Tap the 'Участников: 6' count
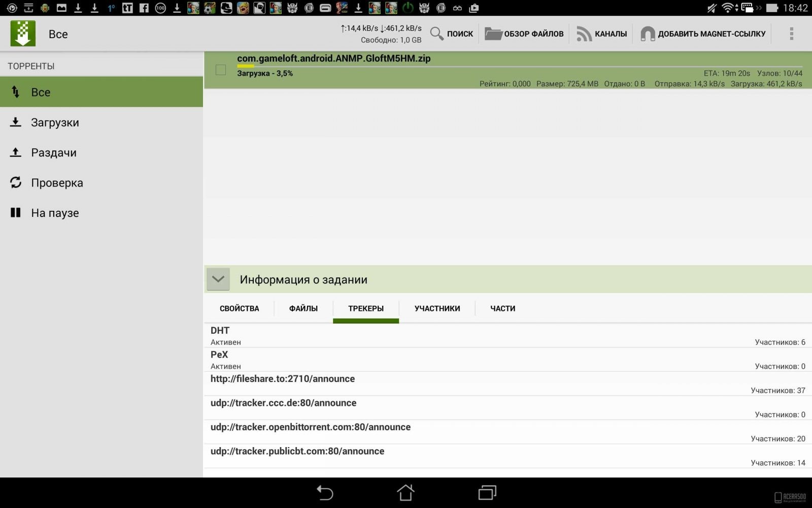This screenshot has width=812, height=508. click(780, 342)
